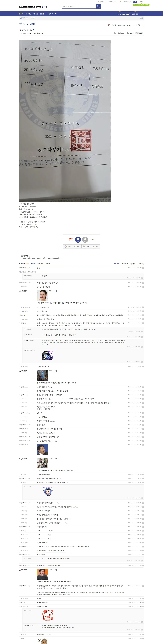The height and width of the screenshot is (644, 163).
Task: Open 나나, 한소희·모모도 사는 42억 headline
Action: (x=62, y=303)
